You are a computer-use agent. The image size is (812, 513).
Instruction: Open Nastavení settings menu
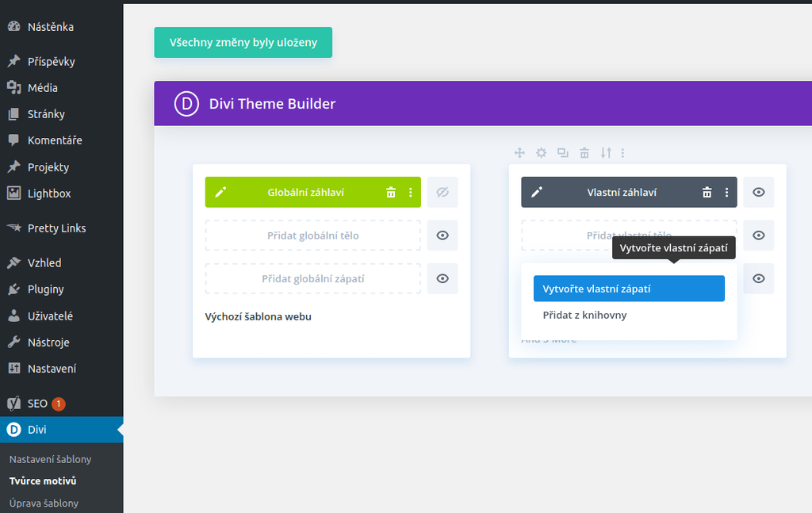click(52, 369)
